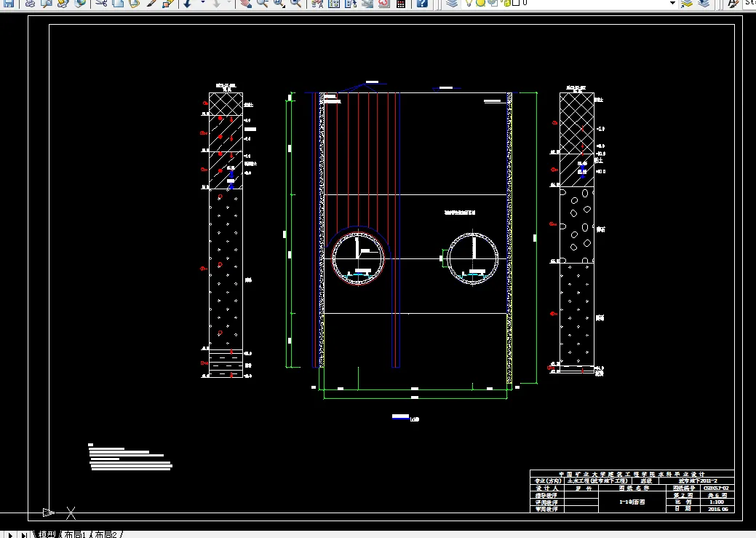Open the Redo history dropdown arrow
756x538 pixels.
click(229, 2)
